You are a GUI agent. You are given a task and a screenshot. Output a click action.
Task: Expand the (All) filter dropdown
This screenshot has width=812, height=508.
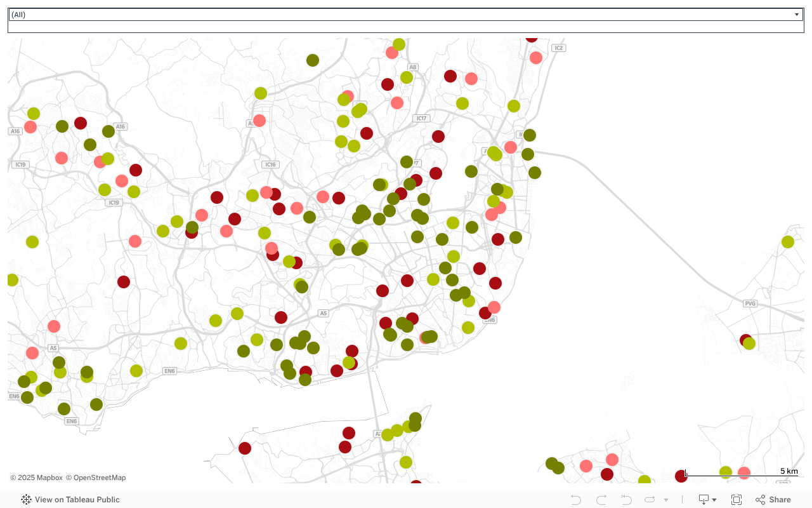coord(797,15)
